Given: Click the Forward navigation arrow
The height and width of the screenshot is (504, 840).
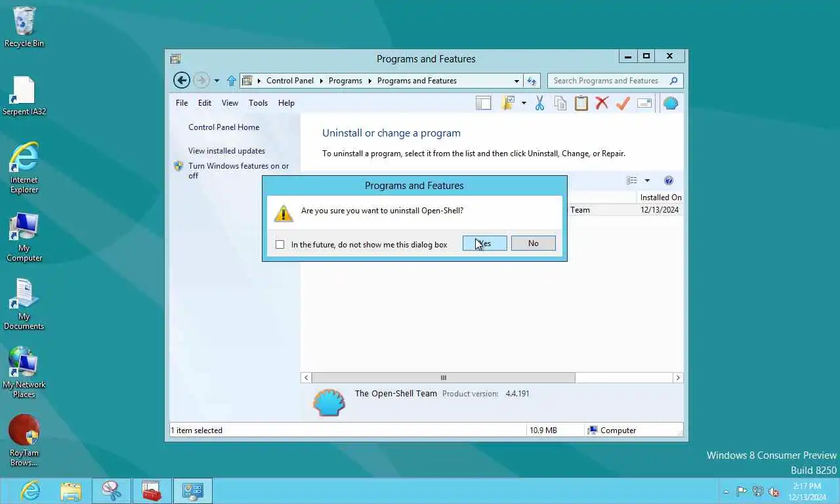Looking at the screenshot, I should coord(201,81).
